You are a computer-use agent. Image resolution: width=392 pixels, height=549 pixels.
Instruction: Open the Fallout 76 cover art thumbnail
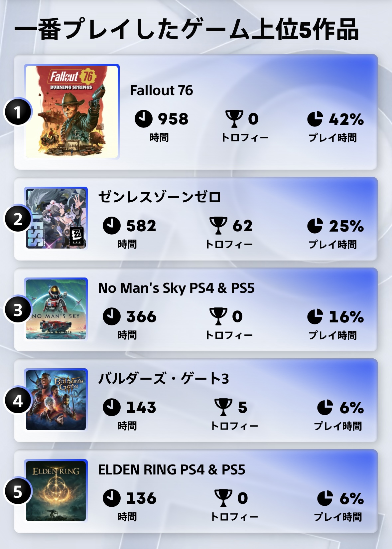[x=72, y=112]
